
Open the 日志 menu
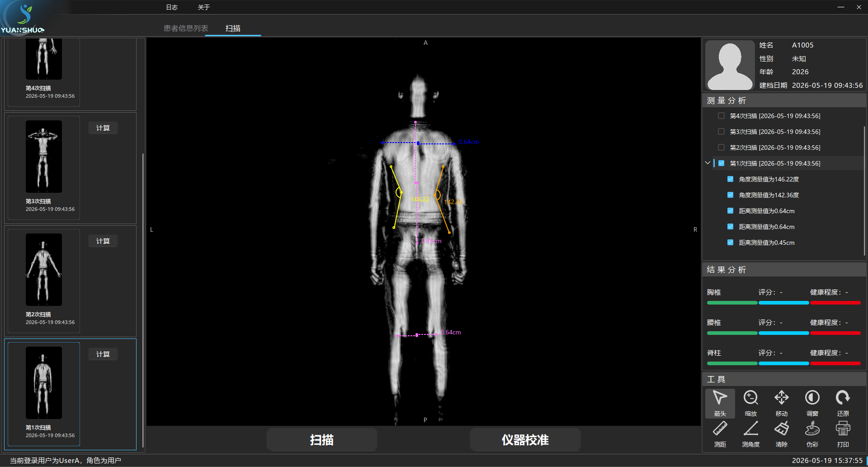(172, 7)
